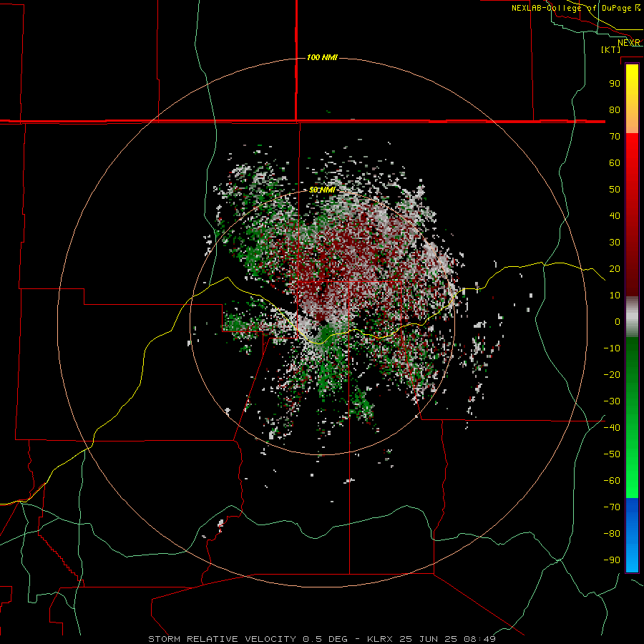Click the 'KLRX 25 JUN 25 08:49' timestamp text

(x=431, y=639)
